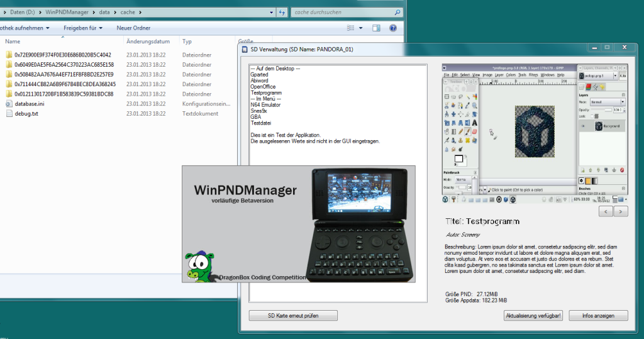The image size is (644, 339).
Task: Select the debug.txt file icon
Action: (x=9, y=114)
